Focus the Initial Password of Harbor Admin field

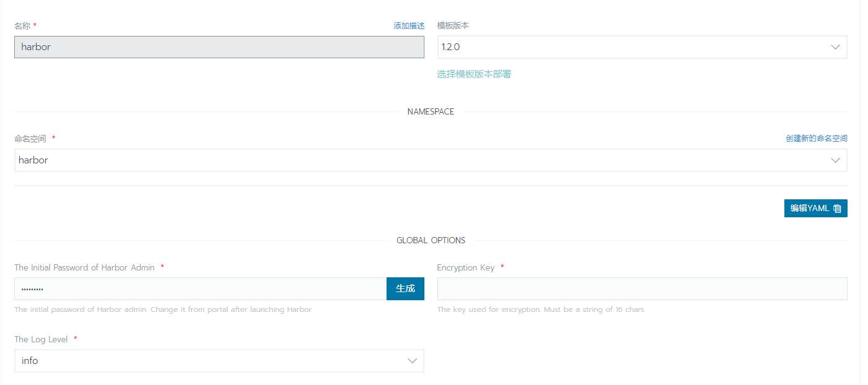point(201,288)
